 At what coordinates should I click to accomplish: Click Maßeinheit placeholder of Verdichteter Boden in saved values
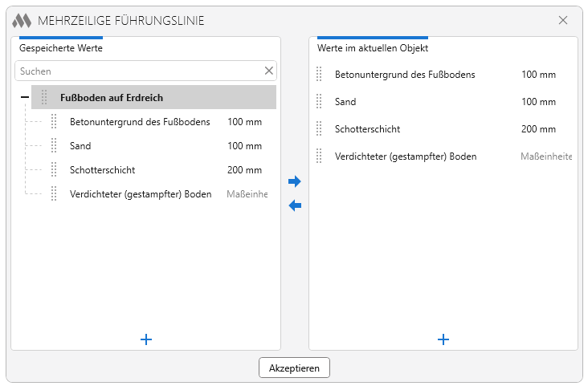[x=247, y=194]
